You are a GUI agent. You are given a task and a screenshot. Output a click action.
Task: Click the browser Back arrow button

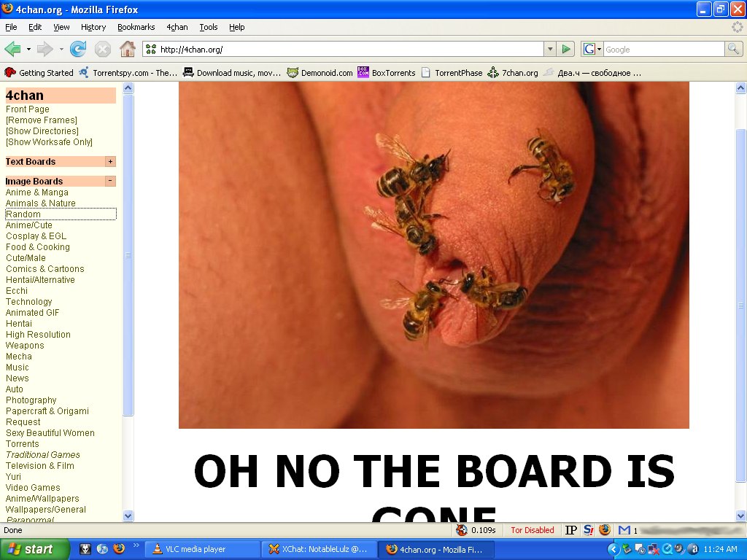12,50
